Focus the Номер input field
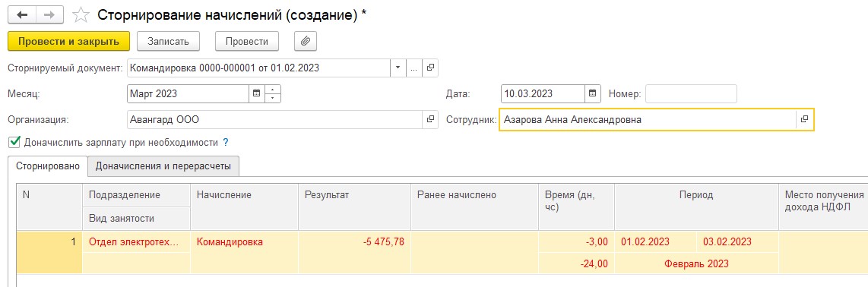868x287 pixels. click(x=691, y=93)
